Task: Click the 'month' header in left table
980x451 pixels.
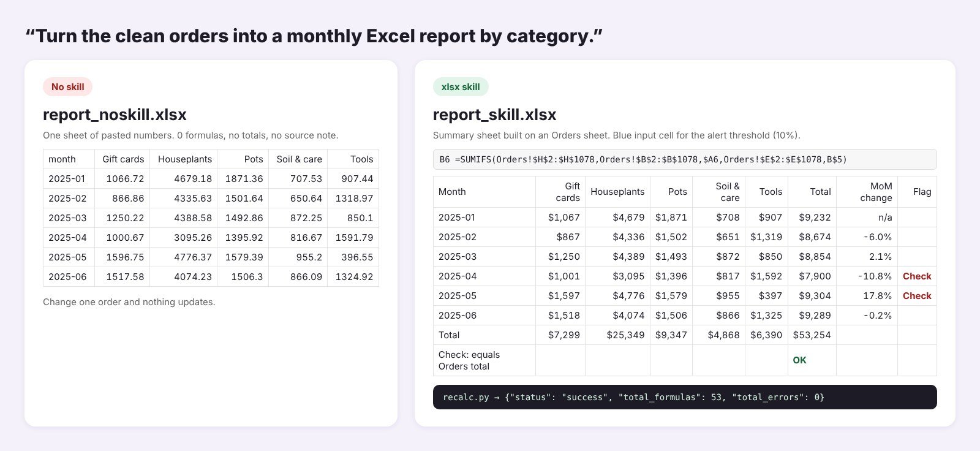Action: coord(69,159)
